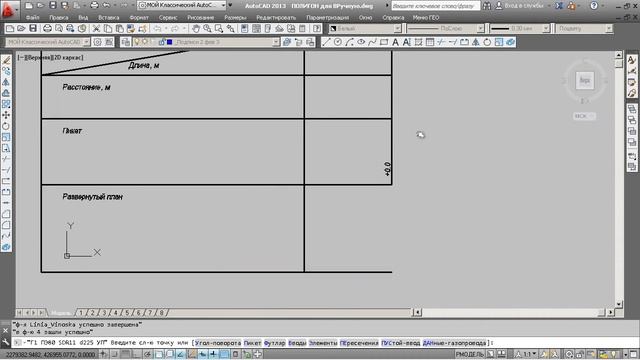Switch to layout tab 3
Viewport: 640px width, 360px height.
[x=104, y=313]
